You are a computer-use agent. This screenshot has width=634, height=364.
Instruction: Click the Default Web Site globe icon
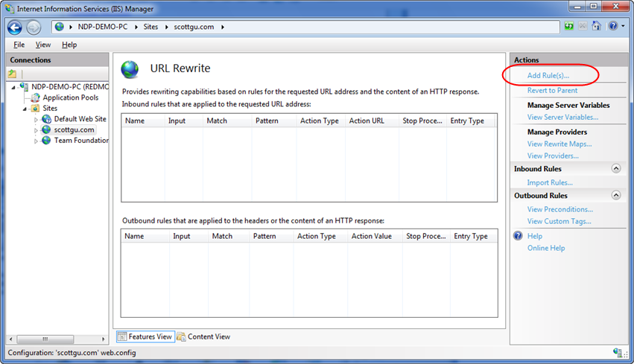coord(46,119)
